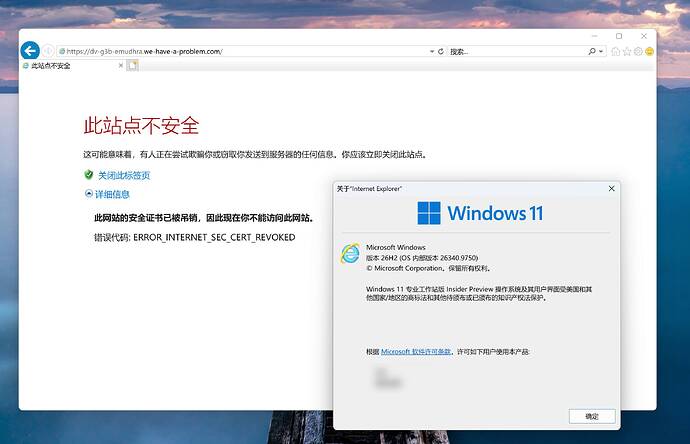
Task: Open the Tools gear icon
Action: 638,51
